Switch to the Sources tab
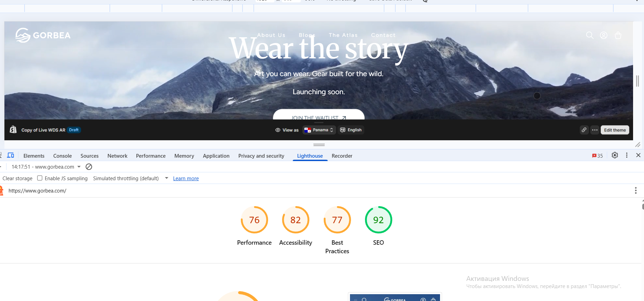 89,156
